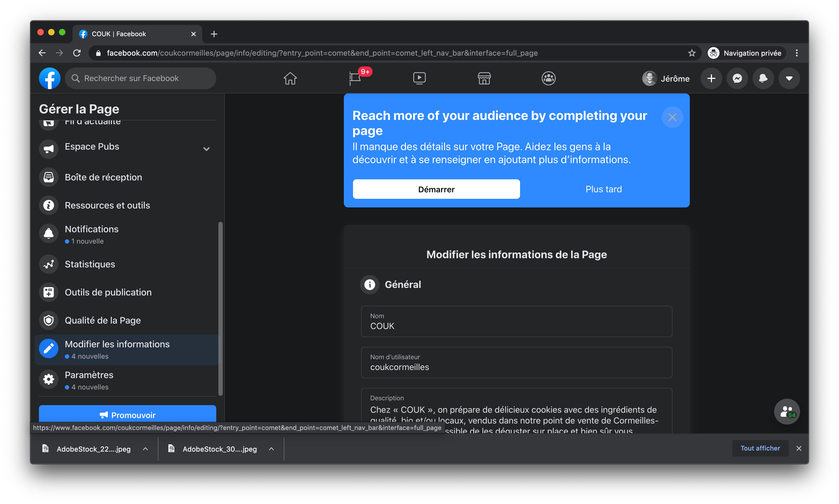839x504 pixels.
Task: Click the browser forward arrow
Action: pos(59,53)
